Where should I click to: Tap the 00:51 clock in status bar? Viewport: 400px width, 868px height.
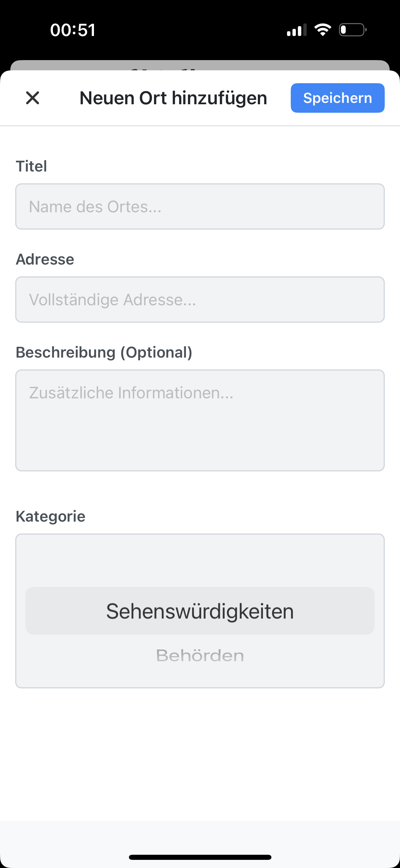[x=73, y=30]
